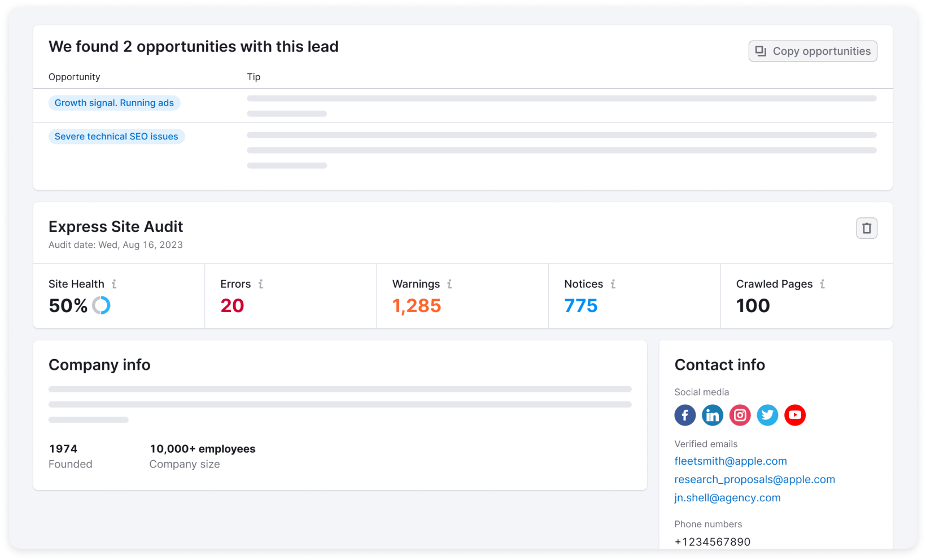Image resolution: width=926 pixels, height=560 pixels.
Task: Select the Growth signal. Running ads tag
Action: point(114,103)
